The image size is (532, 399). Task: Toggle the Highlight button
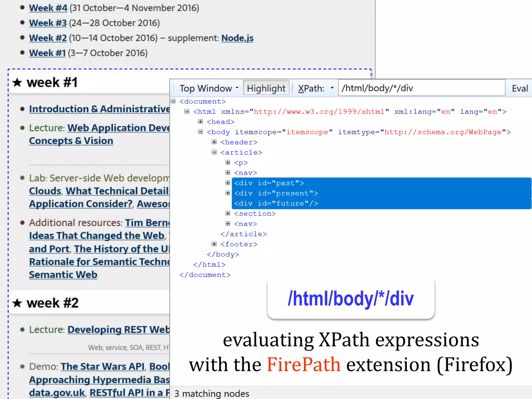[x=266, y=88]
